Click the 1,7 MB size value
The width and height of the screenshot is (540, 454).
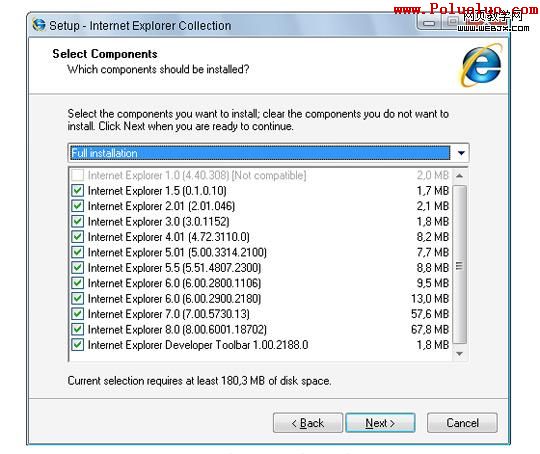pos(433,190)
